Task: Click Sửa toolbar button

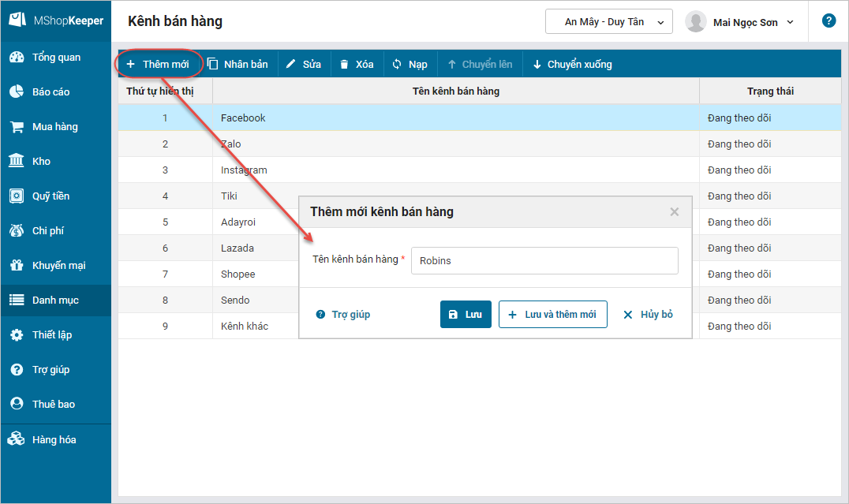Action: (x=303, y=65)
